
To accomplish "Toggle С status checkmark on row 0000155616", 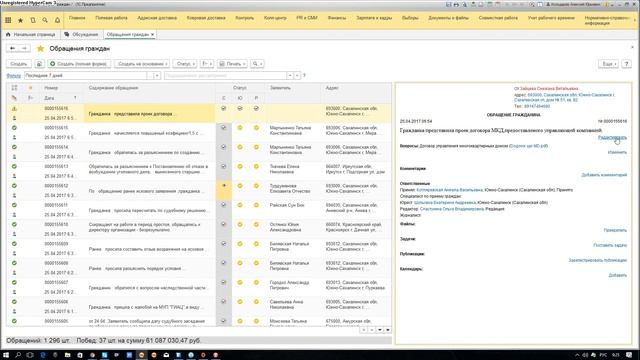I will pos(224,109).
